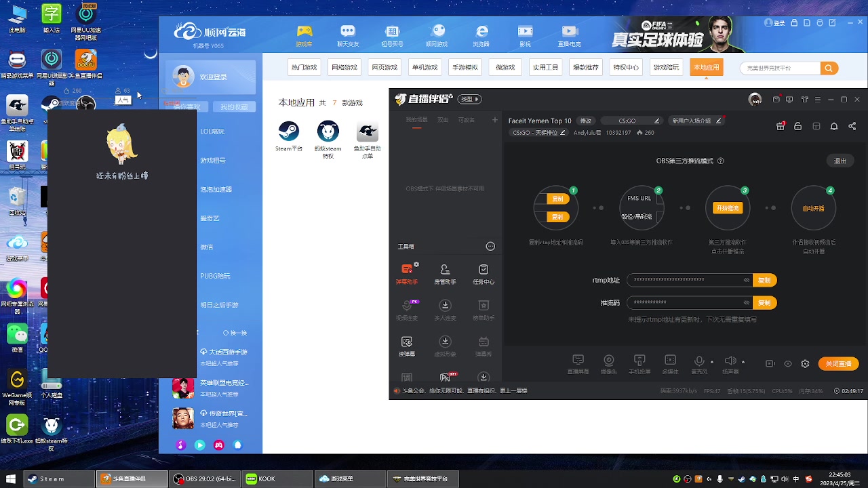Click the 麦克风 microphone icon

coord(698,361)
